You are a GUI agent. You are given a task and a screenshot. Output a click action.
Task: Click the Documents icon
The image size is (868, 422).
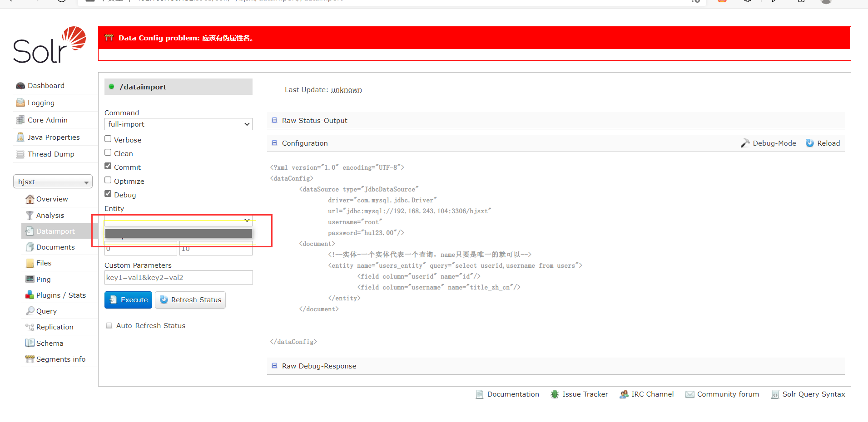(x=30, y=247)
